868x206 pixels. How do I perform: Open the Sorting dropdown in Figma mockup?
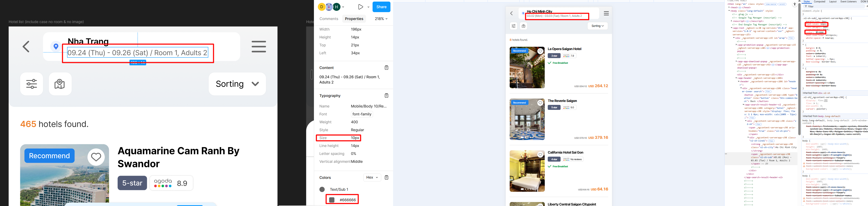coord(237,84)
